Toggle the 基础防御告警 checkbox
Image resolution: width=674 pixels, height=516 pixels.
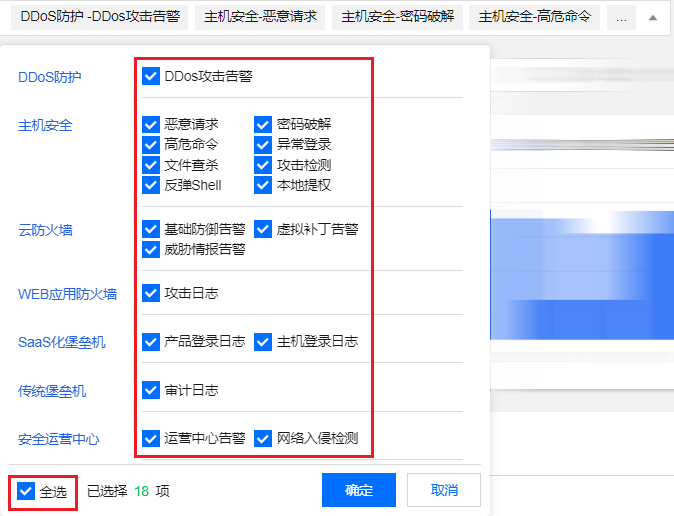point(151,229)
